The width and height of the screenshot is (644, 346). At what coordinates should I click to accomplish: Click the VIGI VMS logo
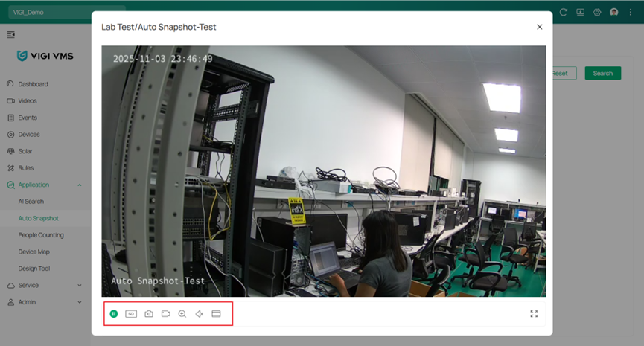pos(45,56)
